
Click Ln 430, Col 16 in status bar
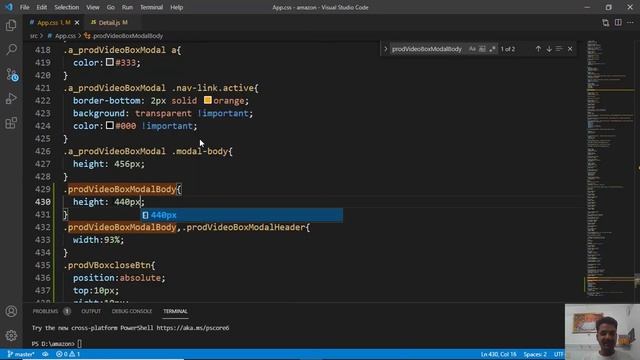[x=498, y=354]
